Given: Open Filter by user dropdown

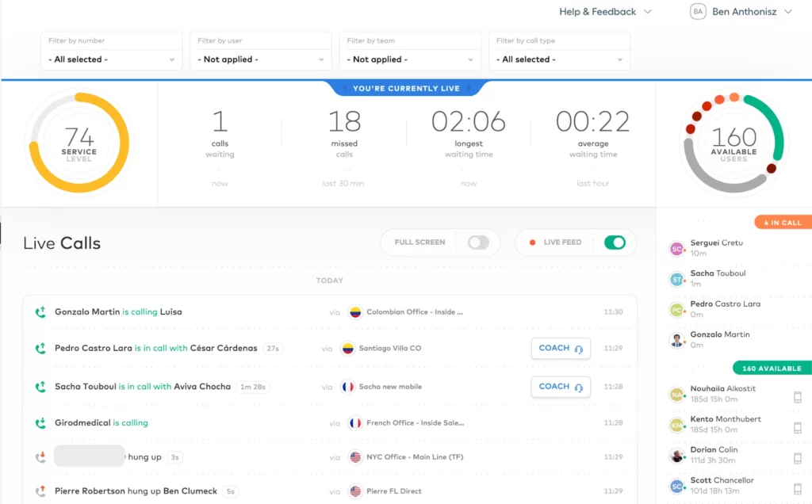Looking at the screenshot, I should coord(260,59).
